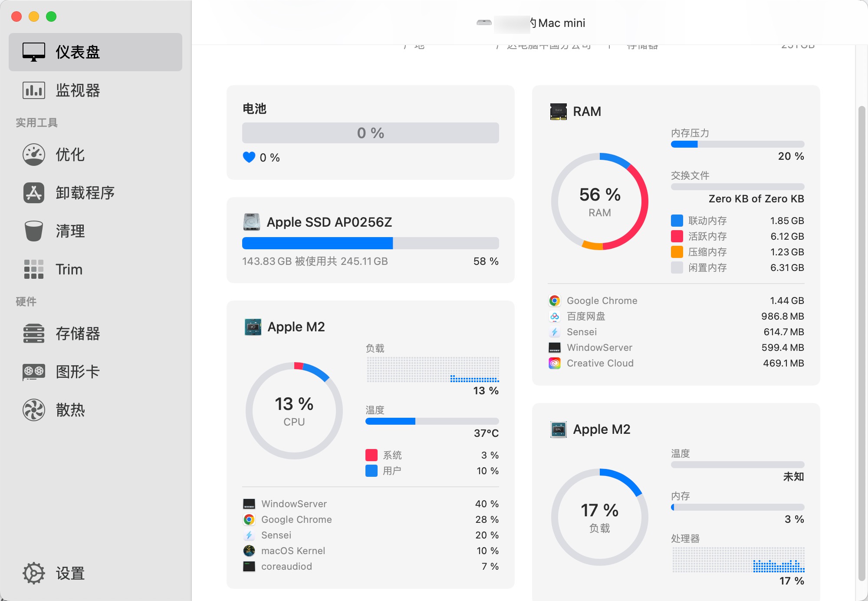Image resolution: width=868 pixels, height=601 pixels.
Task: Select the 卸载程序 app store icon
Action: coord(34,193)
